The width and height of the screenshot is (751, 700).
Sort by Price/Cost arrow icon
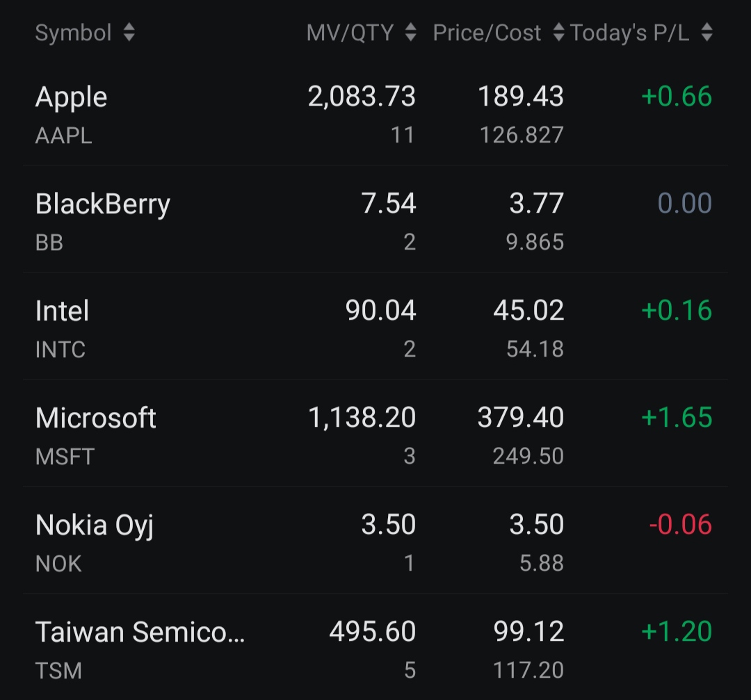click(x=558, y=33)
